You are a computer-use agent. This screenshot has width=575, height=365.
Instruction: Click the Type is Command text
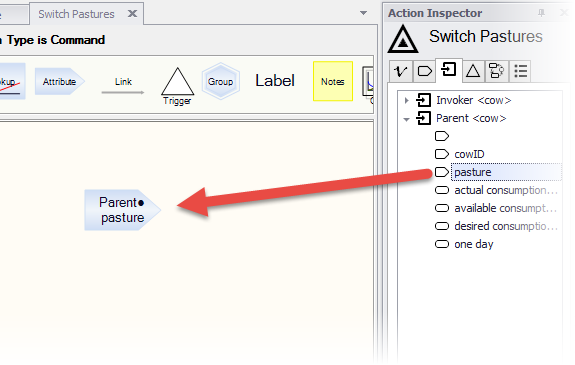tap(56, 40)
